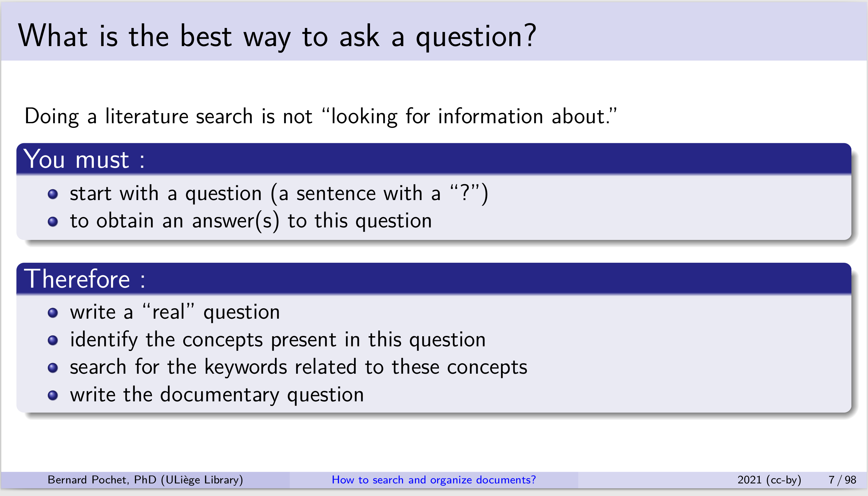868x496 pixels.
Task: Select the 'You must :' block header
Action: pyautogui.click(x=434, y=159)
